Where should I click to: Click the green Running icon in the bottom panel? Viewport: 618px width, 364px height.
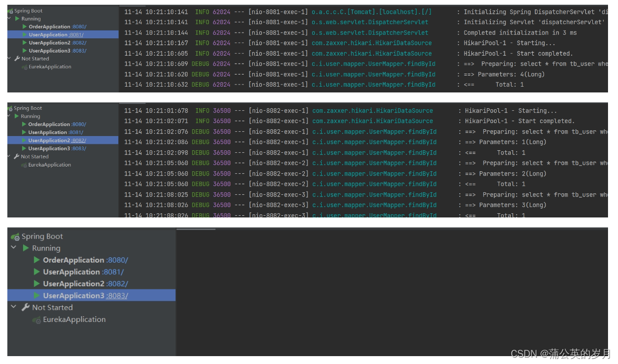pos(26,248)
